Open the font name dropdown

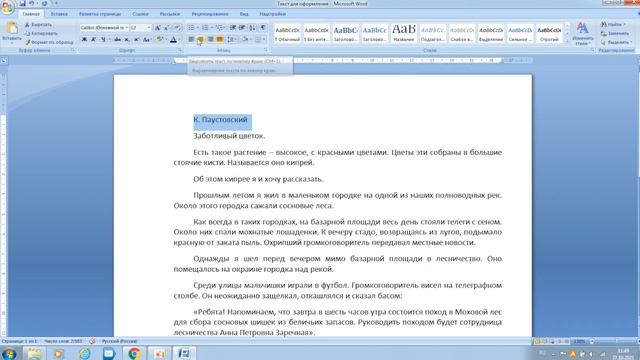[x=127, y=28]
